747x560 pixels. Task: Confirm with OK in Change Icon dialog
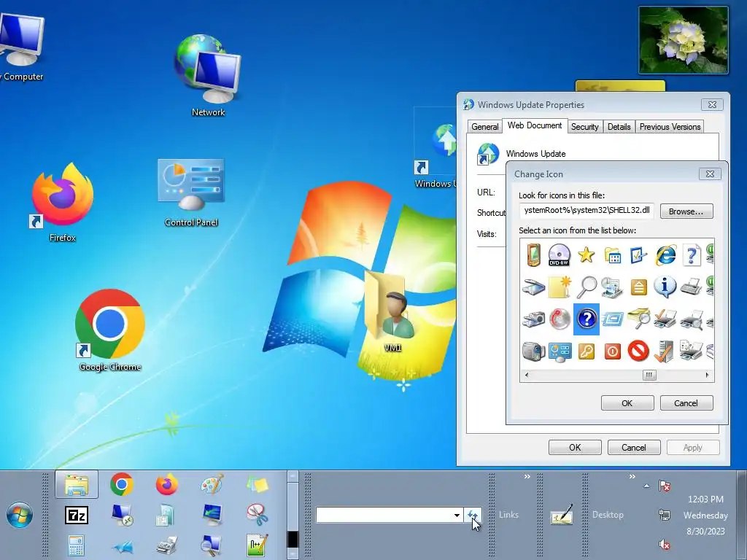(x=627, y=402)
